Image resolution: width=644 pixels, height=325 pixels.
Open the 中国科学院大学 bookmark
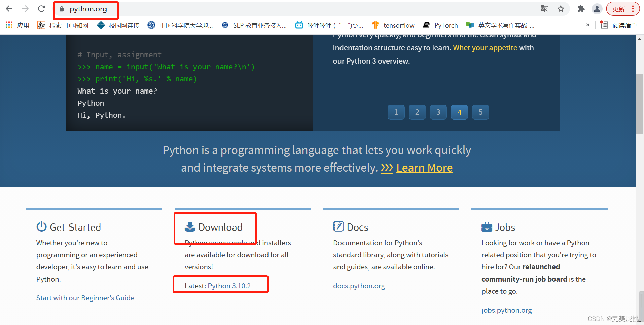pos(180,25)
